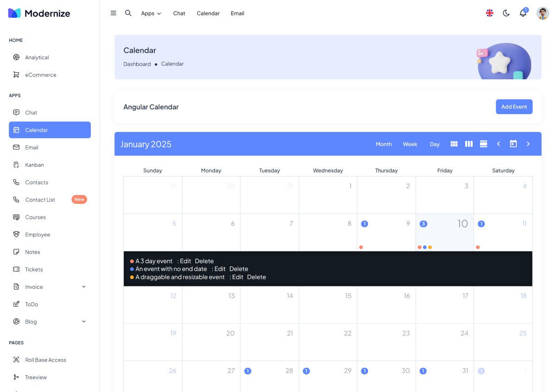
Task: Advance to next month with right chevron
Action: 528,144
